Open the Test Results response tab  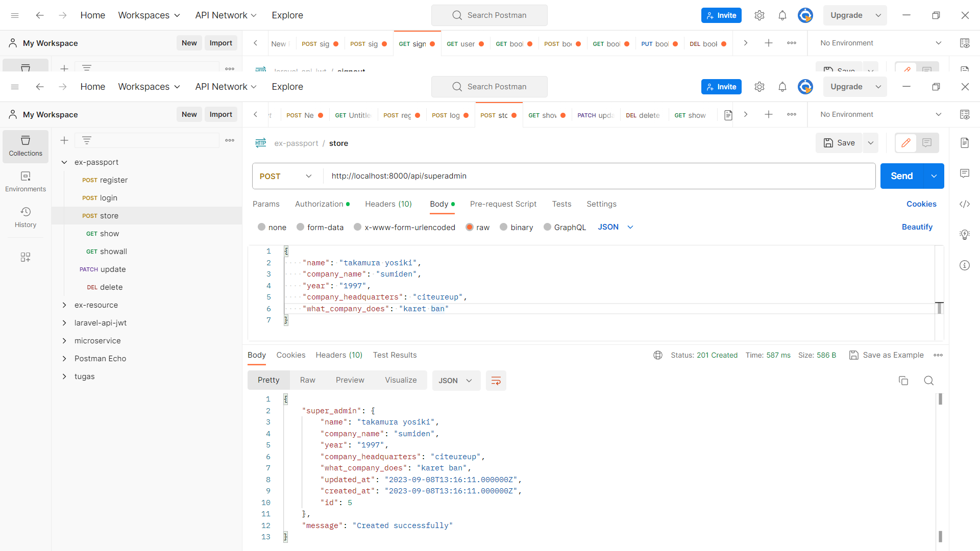[395, 355]
